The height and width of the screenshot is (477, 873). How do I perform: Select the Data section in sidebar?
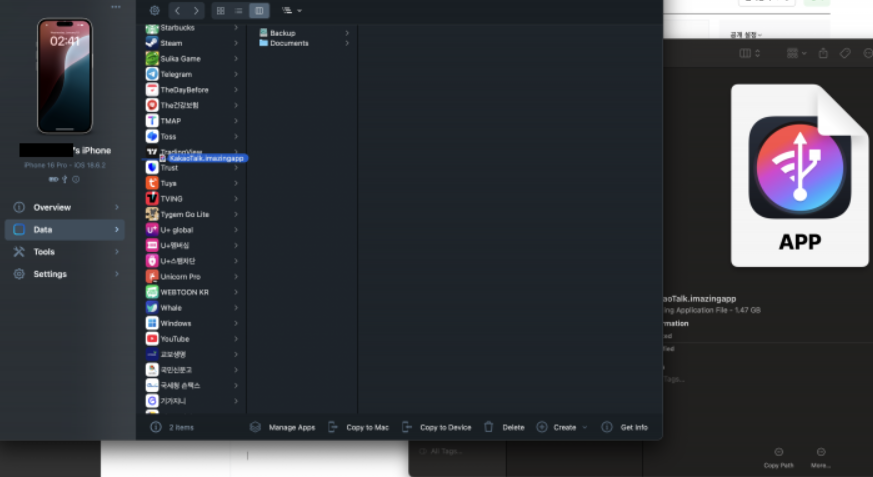(x=65, y=229)
